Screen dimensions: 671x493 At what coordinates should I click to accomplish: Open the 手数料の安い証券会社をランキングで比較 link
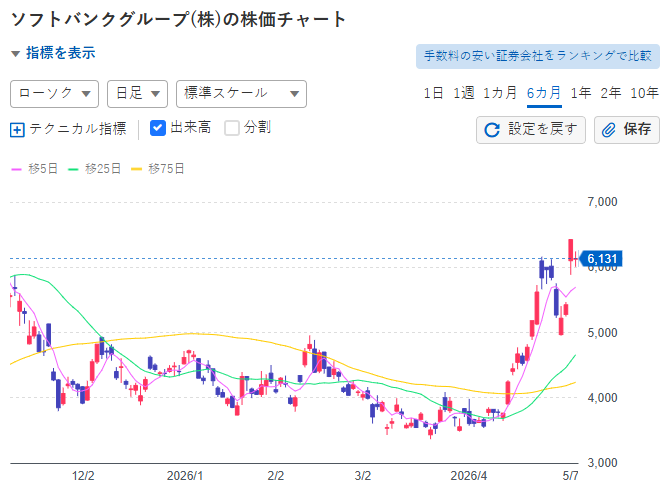click(x=537, y=56)
